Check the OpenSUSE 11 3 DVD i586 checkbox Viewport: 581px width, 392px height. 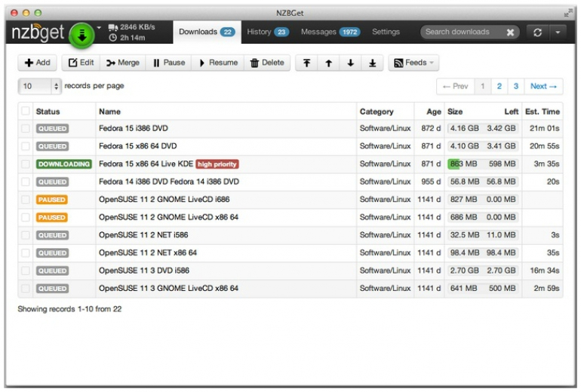26,271
